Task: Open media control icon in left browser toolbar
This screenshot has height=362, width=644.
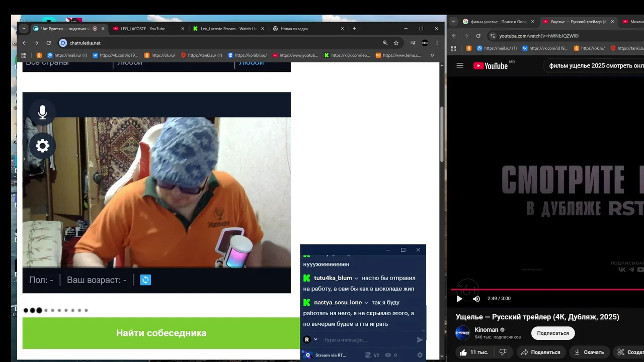Action: coord(413,43)
